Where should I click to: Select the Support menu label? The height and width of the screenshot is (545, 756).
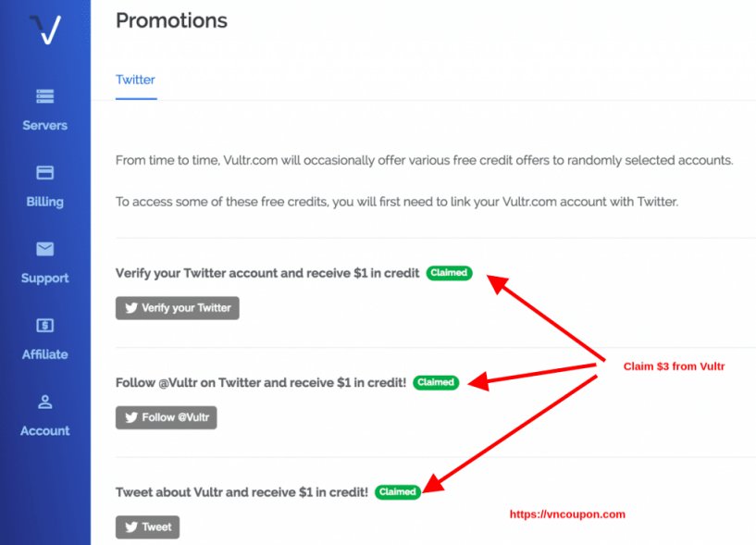tap(44, 279)
